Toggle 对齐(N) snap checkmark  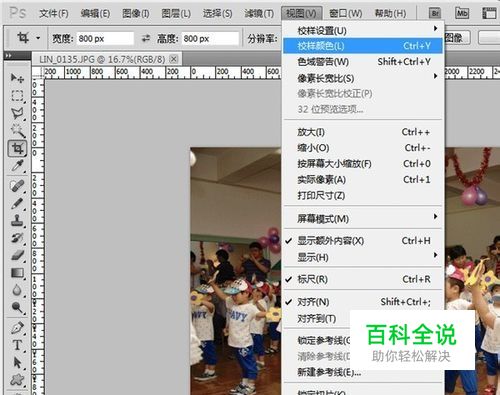363,302
